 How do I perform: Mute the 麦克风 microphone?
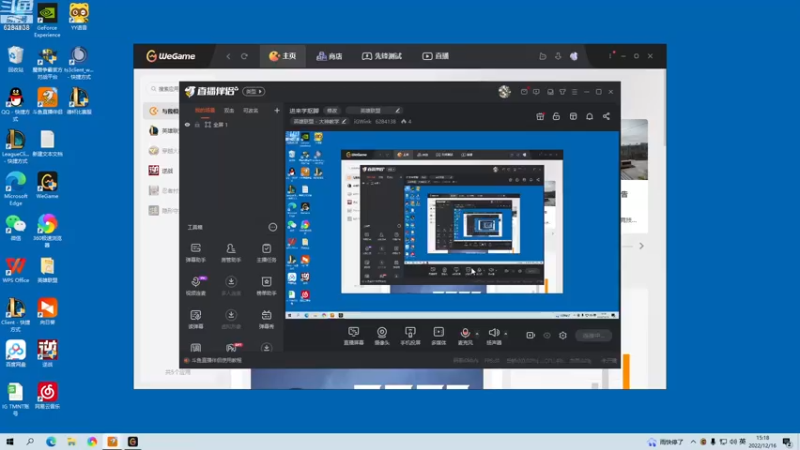click(465, 336)
